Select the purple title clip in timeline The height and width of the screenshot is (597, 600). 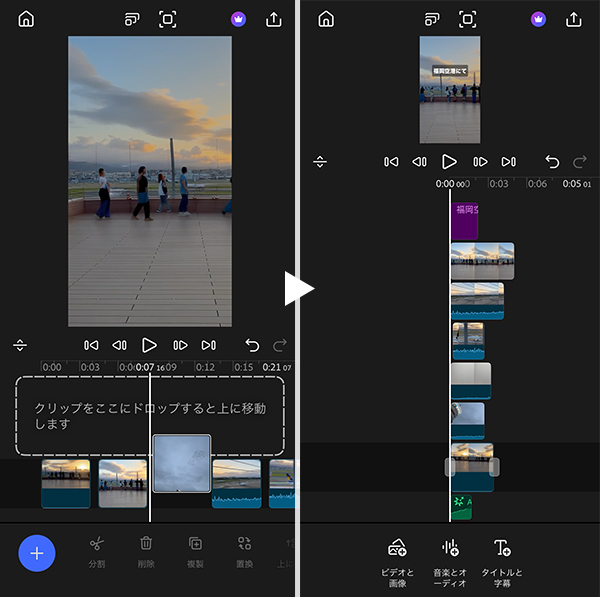pos(465,220)
